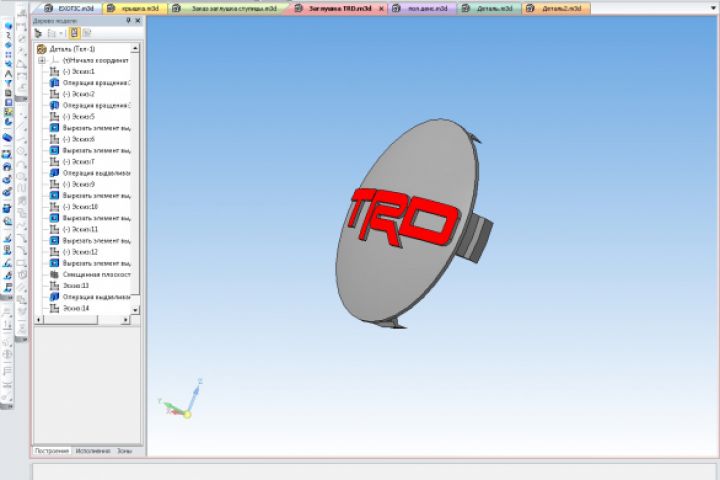Toggle the highlighted model tree display button

tap(74, 33)
